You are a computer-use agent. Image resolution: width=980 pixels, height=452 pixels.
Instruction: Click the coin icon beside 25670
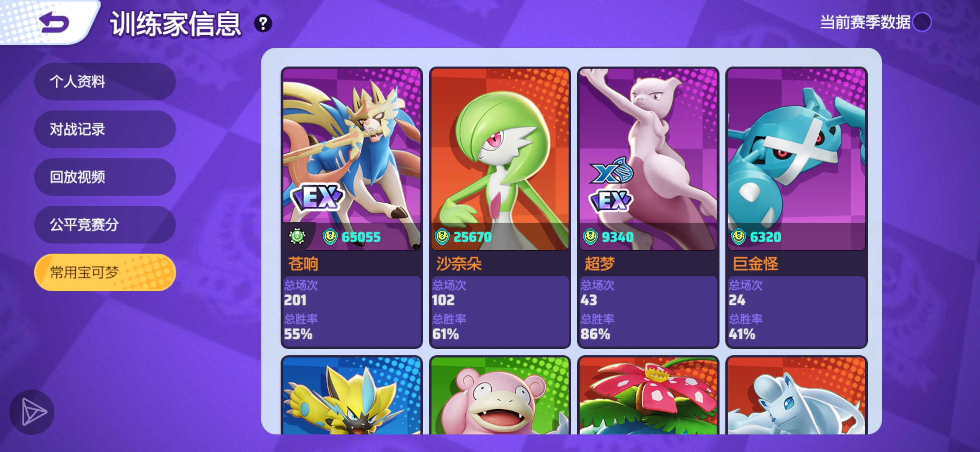coord(442,237)
